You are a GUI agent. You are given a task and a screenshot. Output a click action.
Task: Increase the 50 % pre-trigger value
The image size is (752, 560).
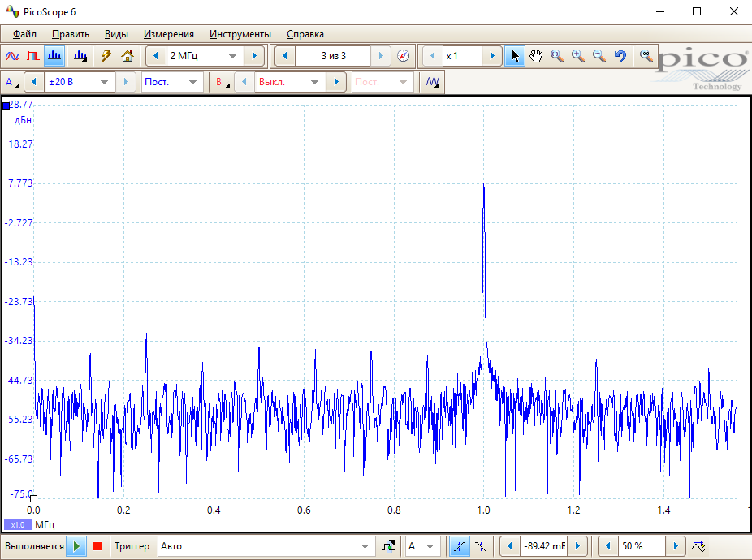pos(675,546)
